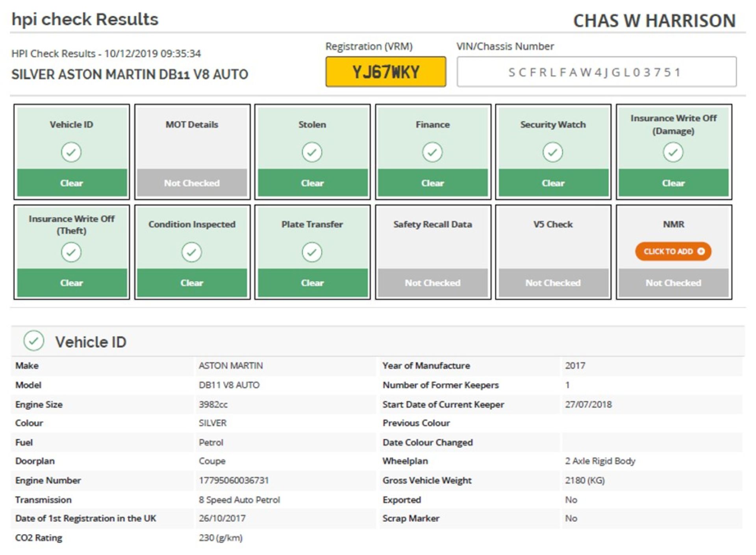The width and height of the screenshot is (756, 555).
Task: Click the CHAS W HARRISON heading
Action: coord(654,20)
